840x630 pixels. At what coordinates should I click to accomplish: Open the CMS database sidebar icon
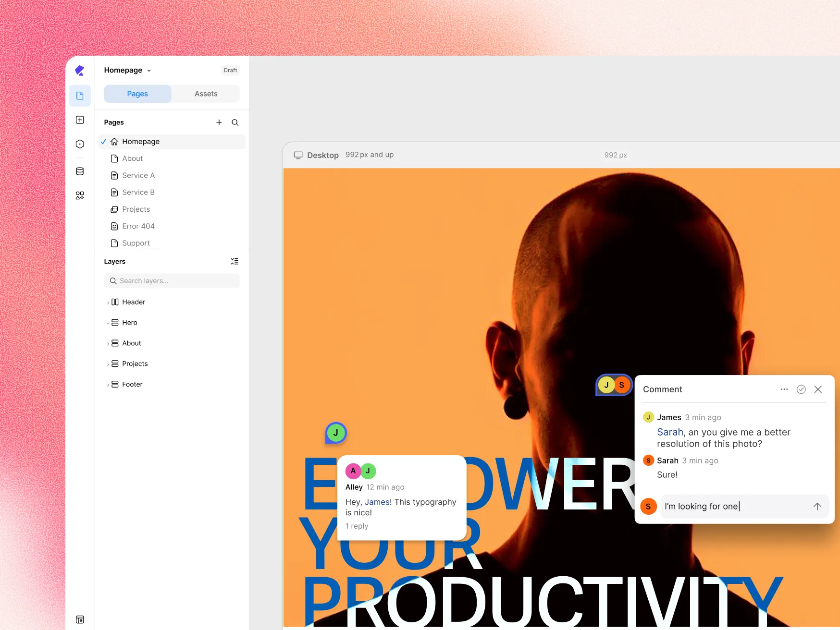pos(80,171)
